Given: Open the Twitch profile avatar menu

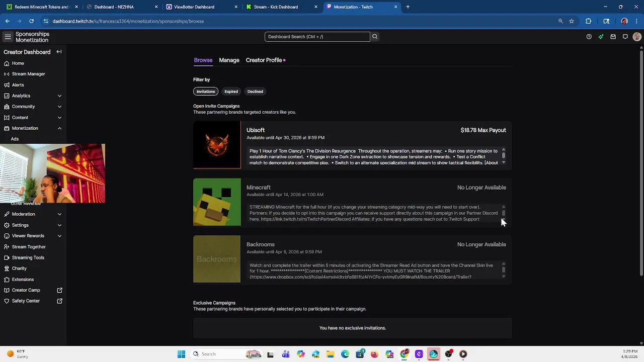Looking at the screenshot, I should 637,37.
